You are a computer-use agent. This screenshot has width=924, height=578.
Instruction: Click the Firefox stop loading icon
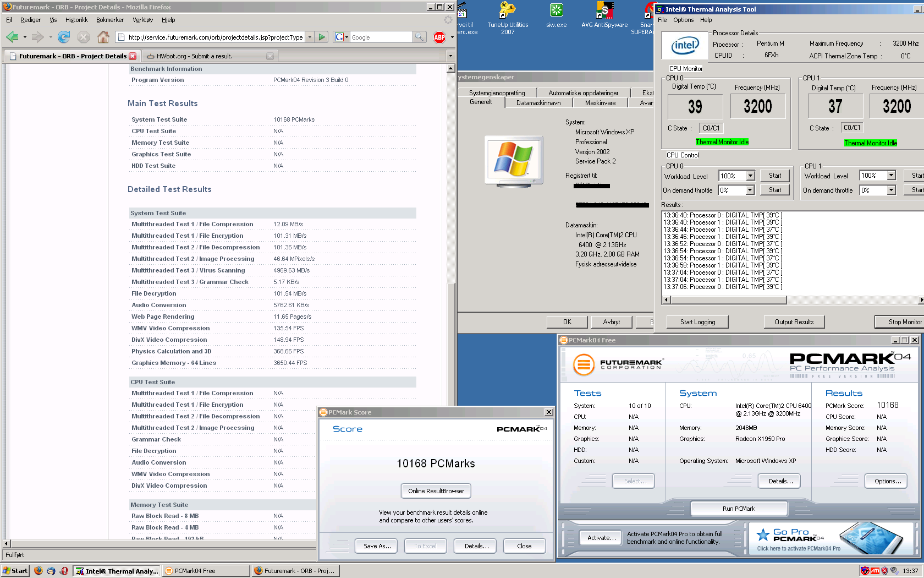coord(84,37)
